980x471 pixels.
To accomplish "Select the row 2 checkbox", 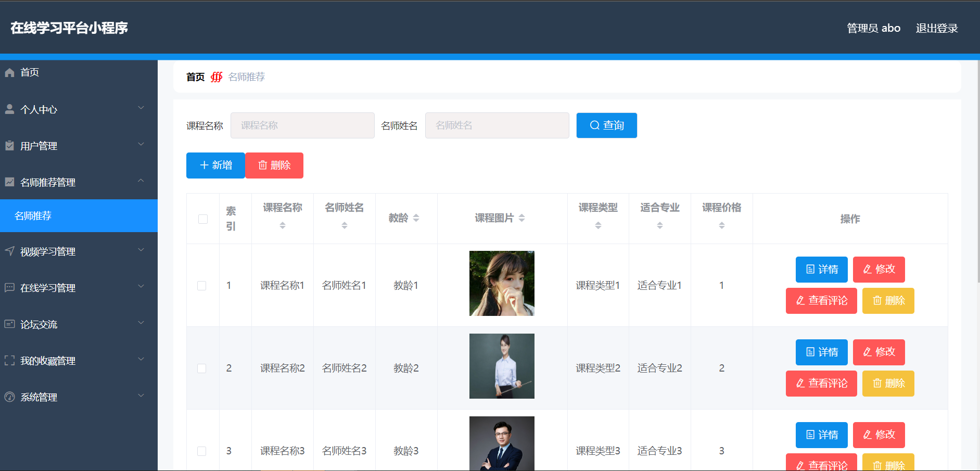I will point(202,368).
